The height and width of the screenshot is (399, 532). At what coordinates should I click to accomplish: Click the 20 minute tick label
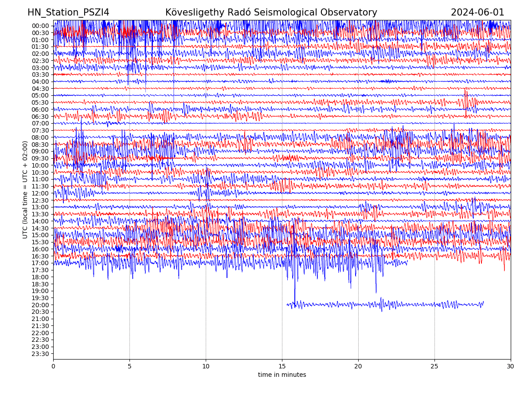pyautogui.click(x=358, y=366)
